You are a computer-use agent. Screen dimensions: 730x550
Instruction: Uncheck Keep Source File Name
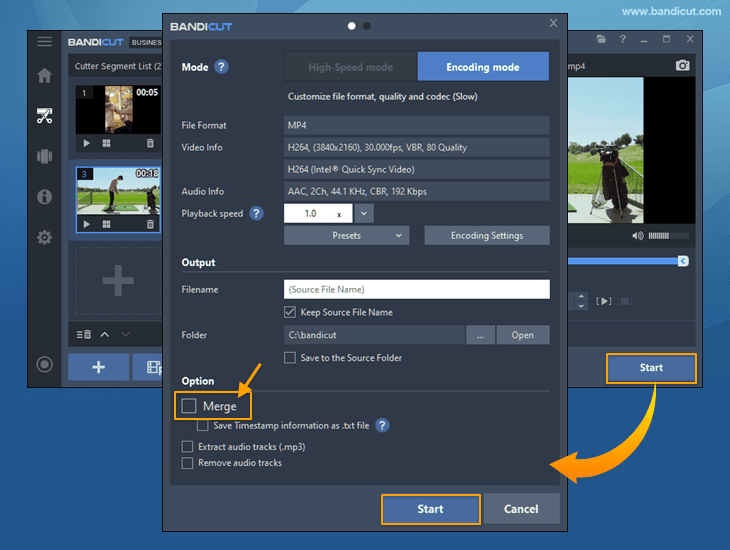pyautogui.click(x=290, y=312)
